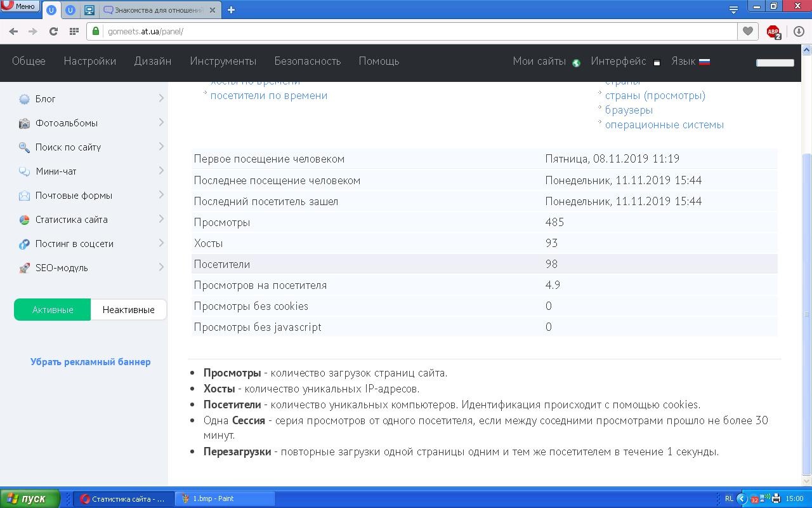
Task: Expand the Поиск по сайту arrow
Action: (161, 146)
